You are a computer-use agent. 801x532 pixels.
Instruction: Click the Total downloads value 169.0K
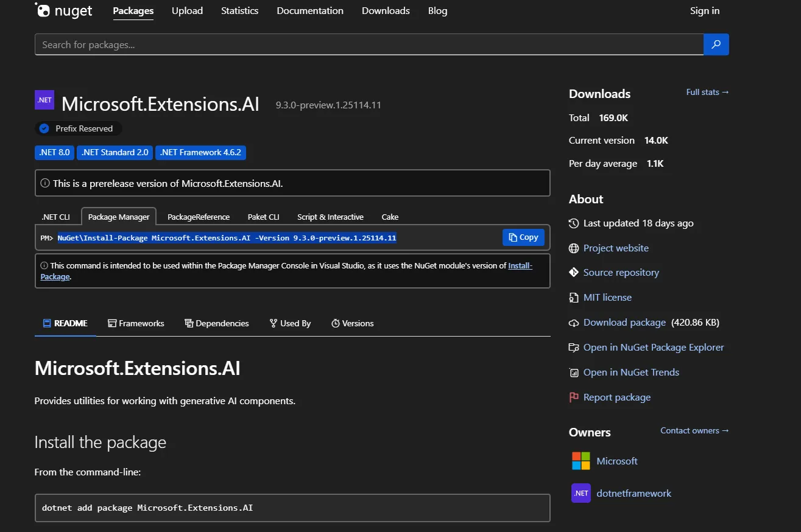coord(613,117)
